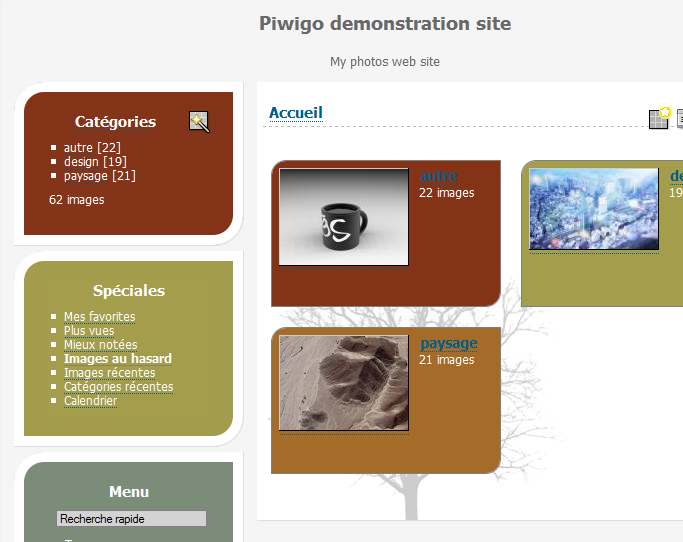Open the autre category link in sidebar
The height and width of the screenshot is (542, 683).
[77, 148]
